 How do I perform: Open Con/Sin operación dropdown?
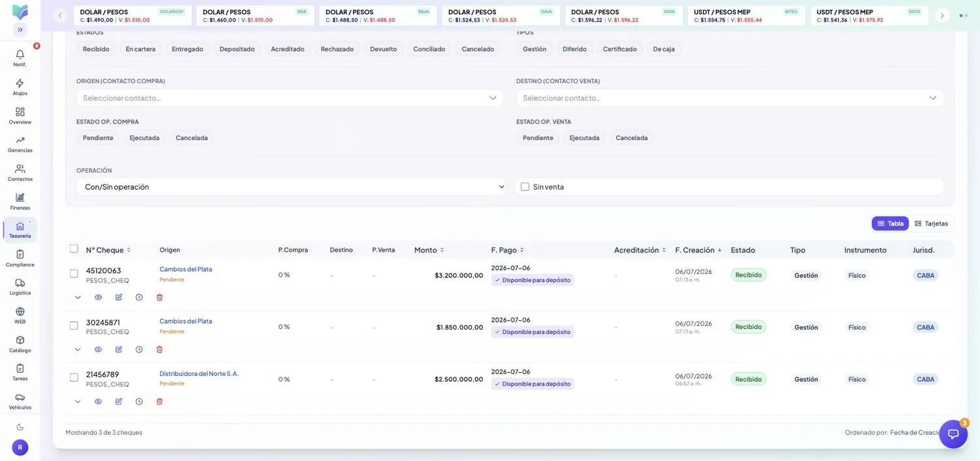(293, 187)
